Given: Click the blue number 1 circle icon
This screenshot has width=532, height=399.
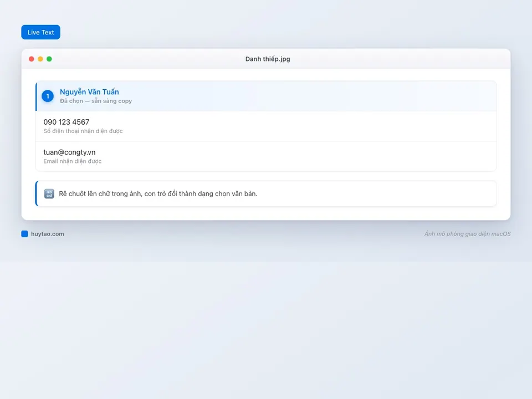Looking at the screenshot, I should 48,96.
